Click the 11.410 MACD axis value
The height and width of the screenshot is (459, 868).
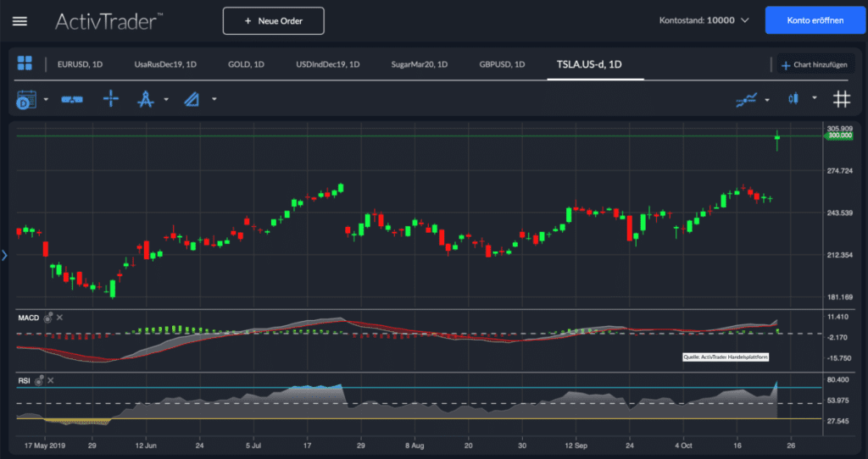[838, 317]
